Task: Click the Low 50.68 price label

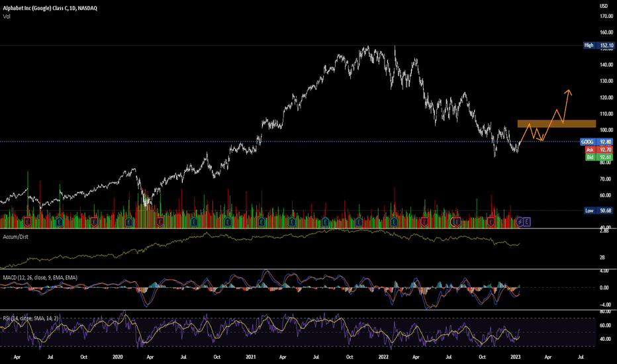Action: tap(598, 210)
